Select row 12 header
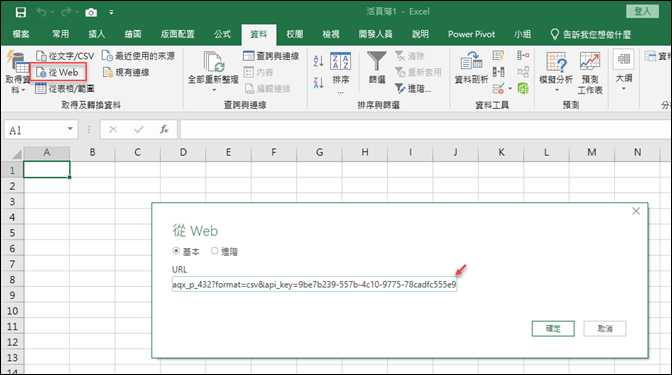This screenshot has width=672, height=375. click(x=12, y=342)
